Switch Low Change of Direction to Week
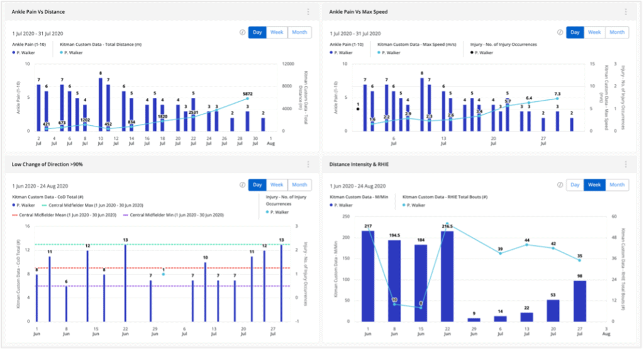 [277, 185]
